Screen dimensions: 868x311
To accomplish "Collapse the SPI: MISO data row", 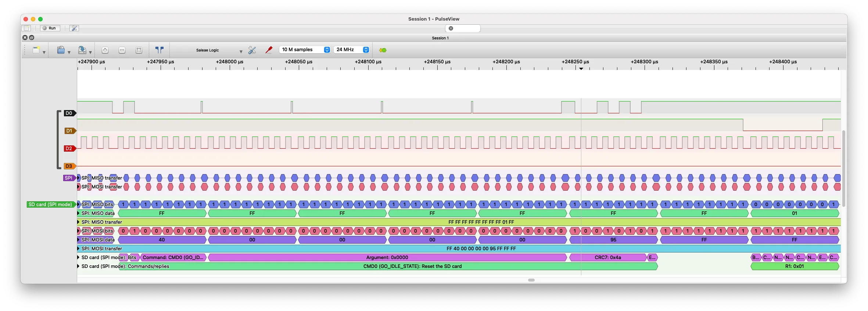I will pos(78,213).
